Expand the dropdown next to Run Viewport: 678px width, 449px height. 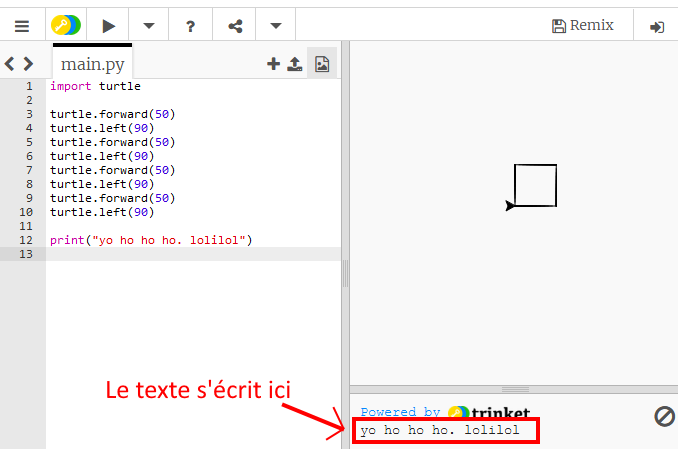pyautogui.click(x=148, y=25)
